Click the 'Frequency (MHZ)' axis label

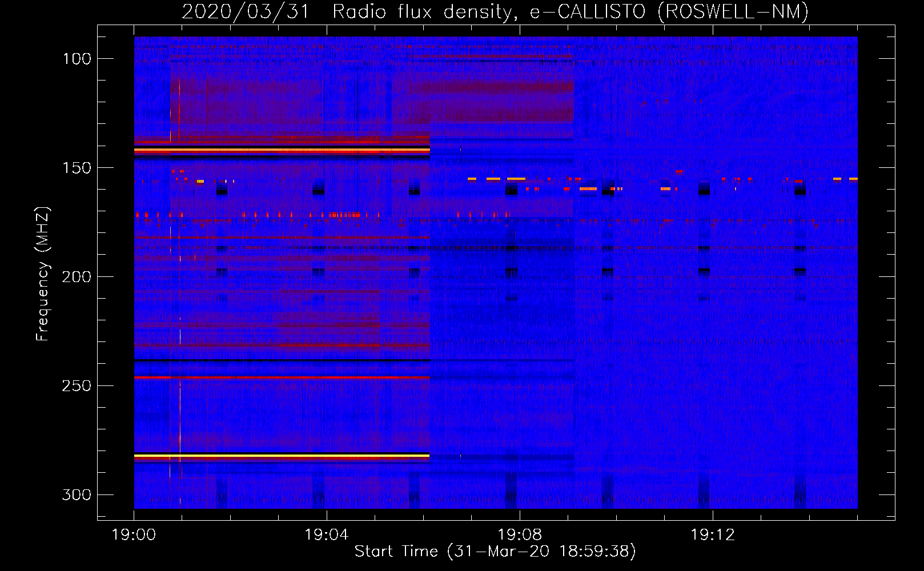(x=43, y=274)
